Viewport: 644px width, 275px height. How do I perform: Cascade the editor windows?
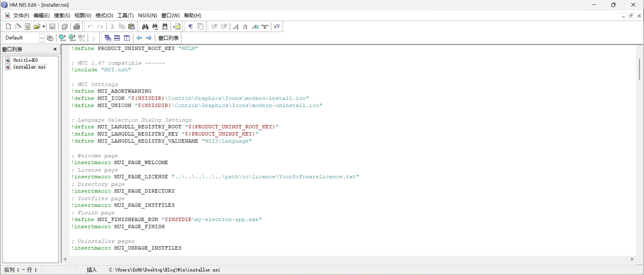[108, 38]
